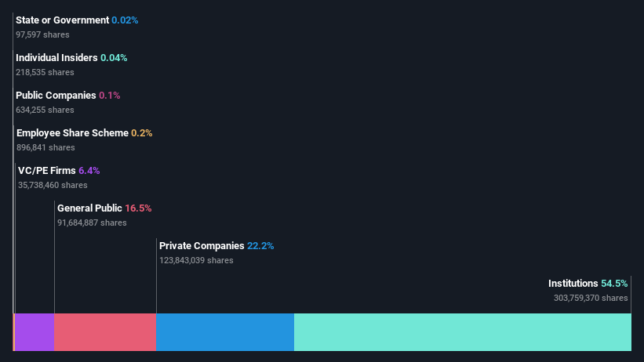This screenshot has height=362, width=644.
Task: Select the VC/PE Firms label
Action: (x=47, y=171)
